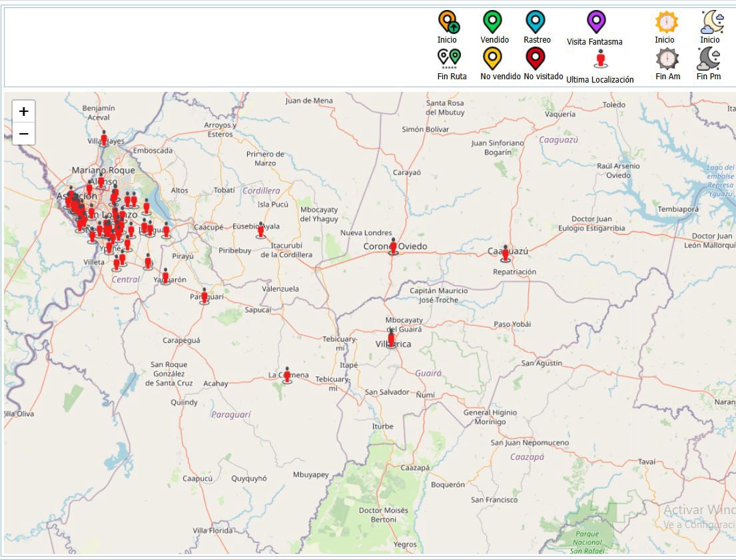Screen dimensions: 736x560
Task: Click the zoom out minus button
Action: pos(23,134)
